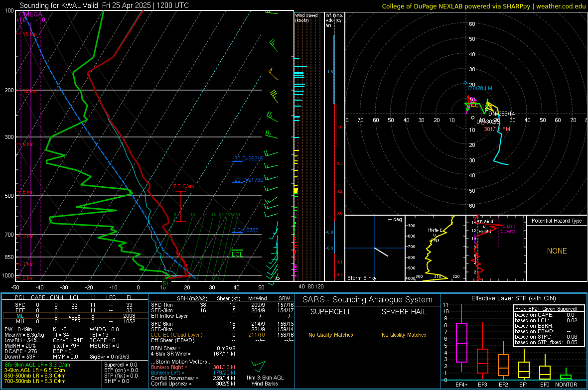Click the ConvT = 94F value
588x390 pixels.
[x=68, y=341]
